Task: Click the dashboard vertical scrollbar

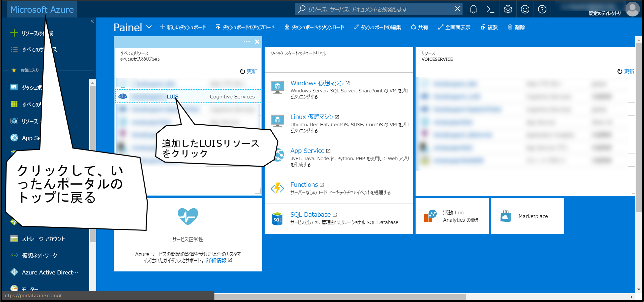Action: (639, 128)
